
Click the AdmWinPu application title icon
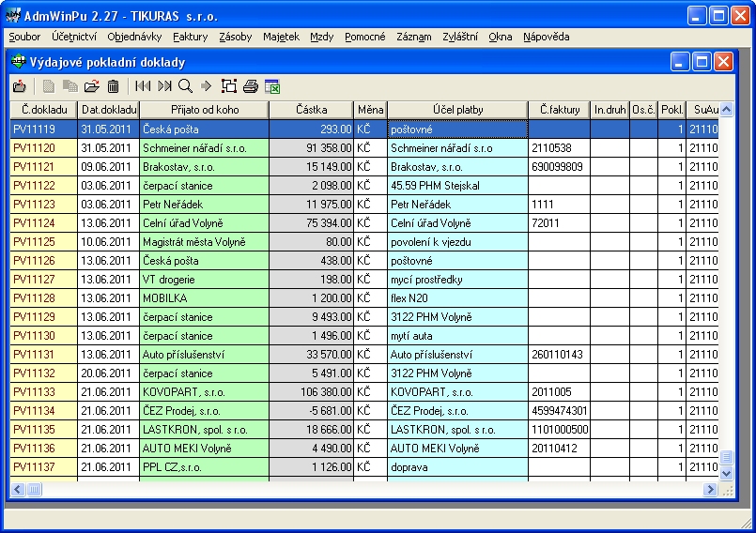point(13,16)
